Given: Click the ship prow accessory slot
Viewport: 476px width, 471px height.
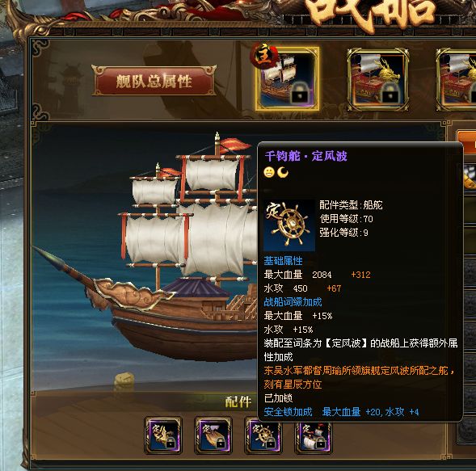Looking at the screenshot, I should 163,435.
